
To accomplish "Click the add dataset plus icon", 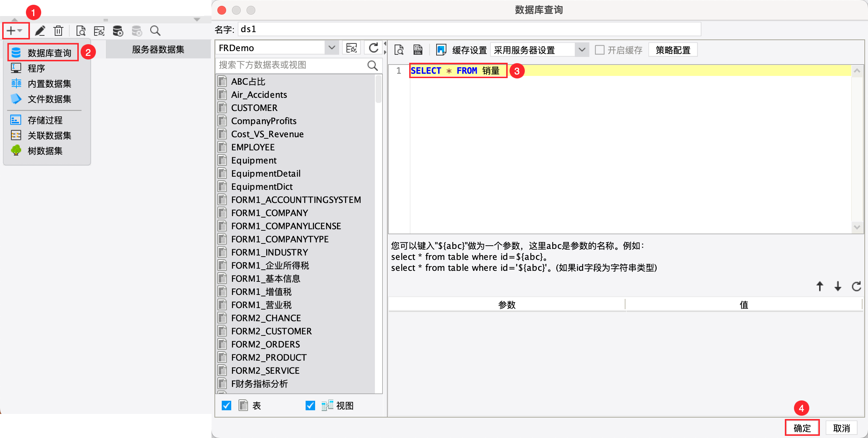I will pyautogui.click(x=11, y=31).
